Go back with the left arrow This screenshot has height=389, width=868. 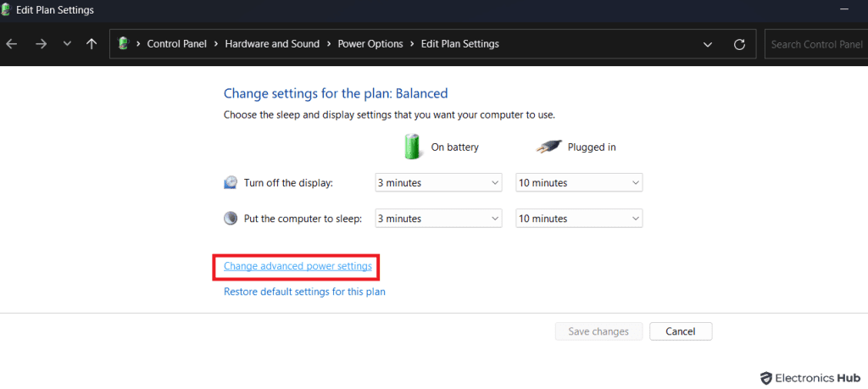coord(12,44)
